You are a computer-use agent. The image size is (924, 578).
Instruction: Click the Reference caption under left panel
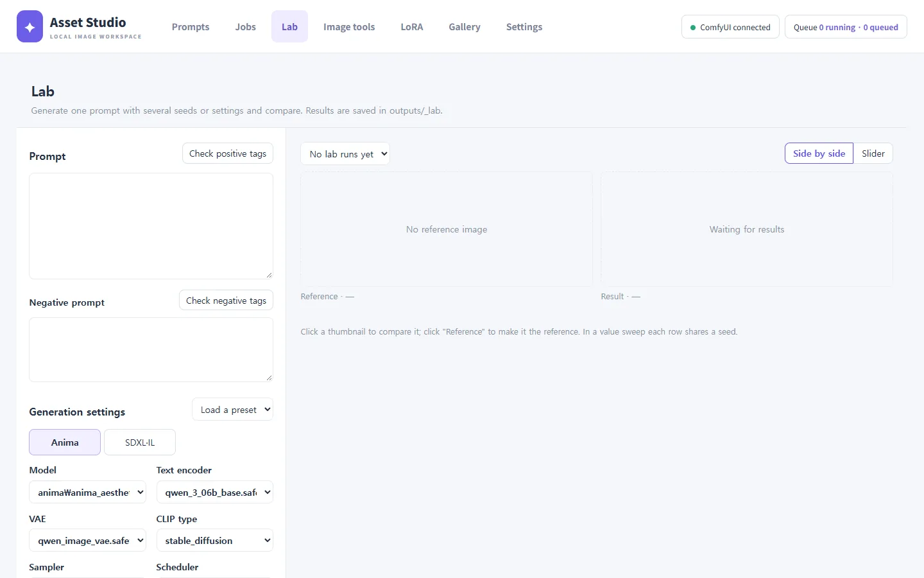(x=327, y=297)
